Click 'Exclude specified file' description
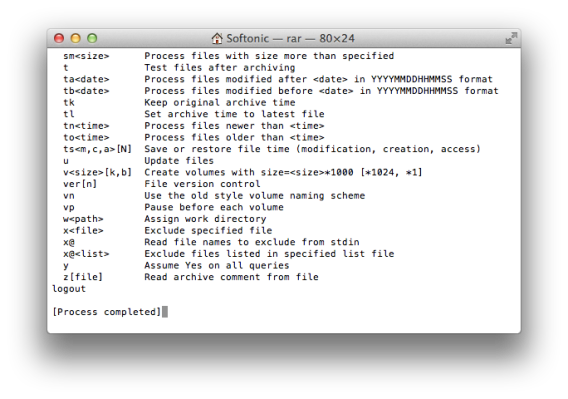This screenshot has height=399, width=568. tap(208, 230)
